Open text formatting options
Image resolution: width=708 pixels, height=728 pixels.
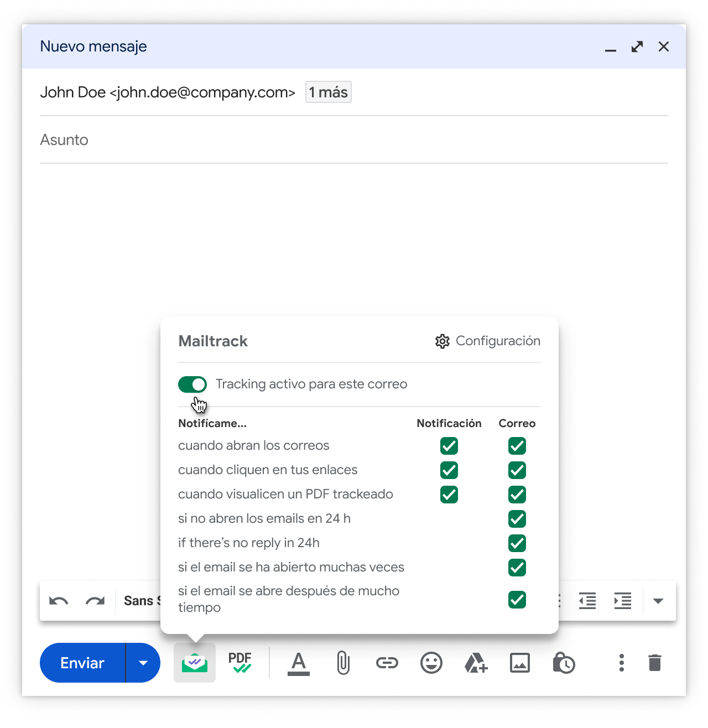pyautogui.click(x=299, y=663)
